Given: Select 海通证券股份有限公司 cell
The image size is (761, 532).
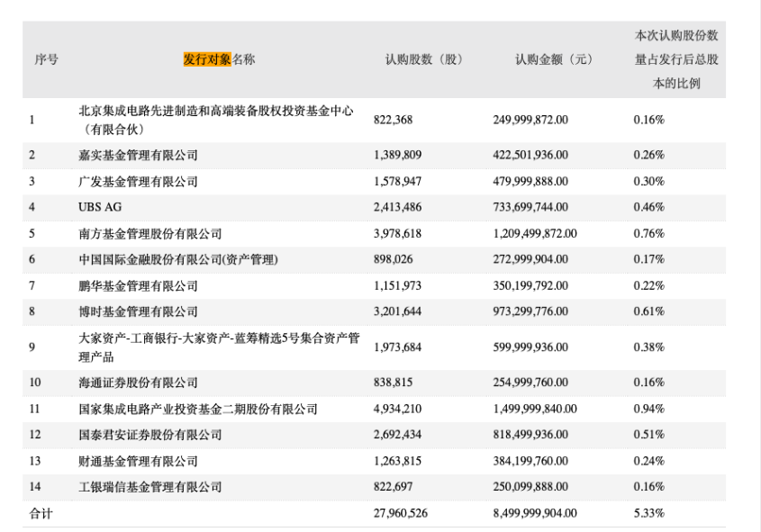Looking at the screenshot, I should click(x=139, y=383).
